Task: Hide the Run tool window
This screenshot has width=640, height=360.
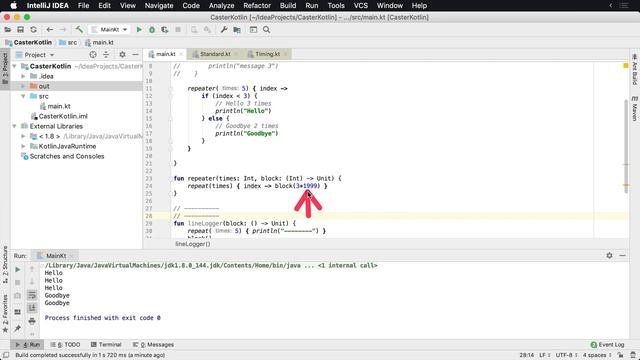Action: click(622, 256)
